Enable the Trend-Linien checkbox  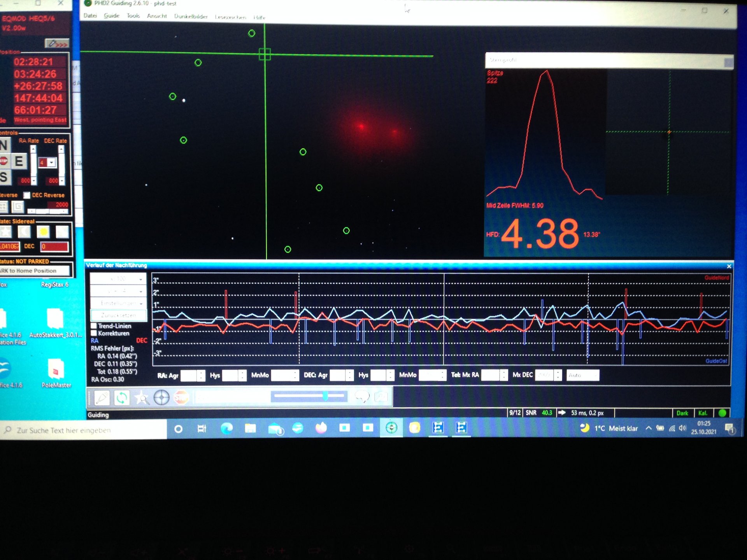click(94, 326)
